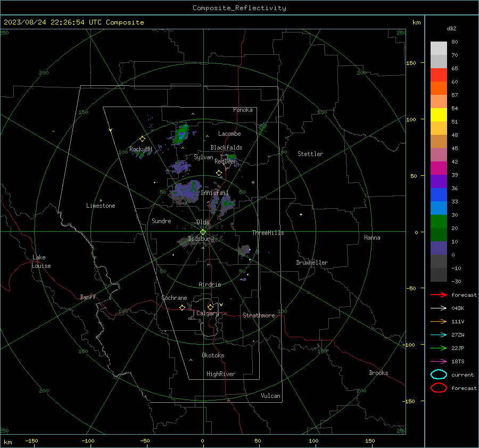The image size is (479, 448).
Task: Click the Innisfail city label
Action: click(x=214, y=193)
